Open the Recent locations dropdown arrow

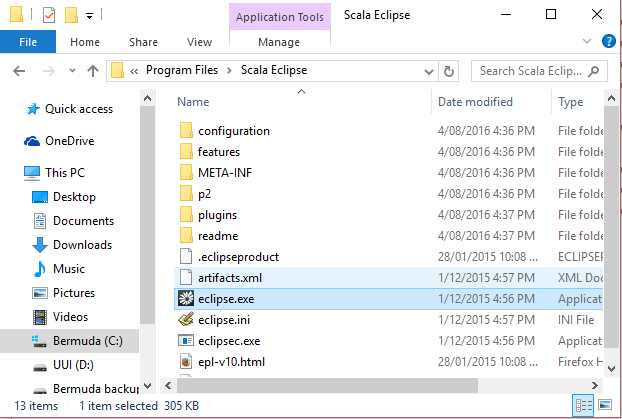[x=72, y=71]
